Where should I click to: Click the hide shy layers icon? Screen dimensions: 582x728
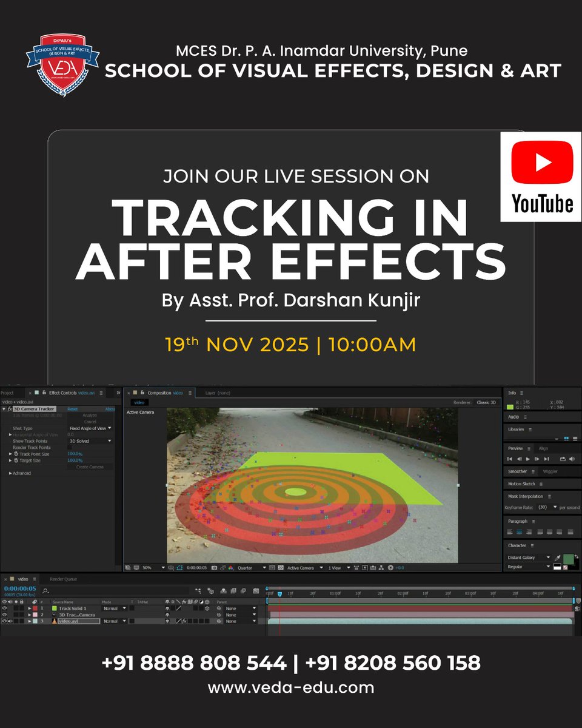[224, 590]
